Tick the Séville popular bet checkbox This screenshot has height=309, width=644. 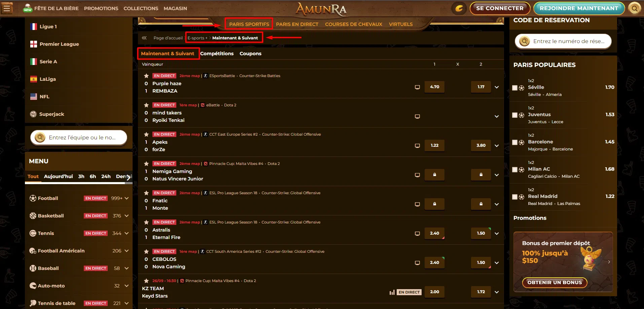(515, 88)
